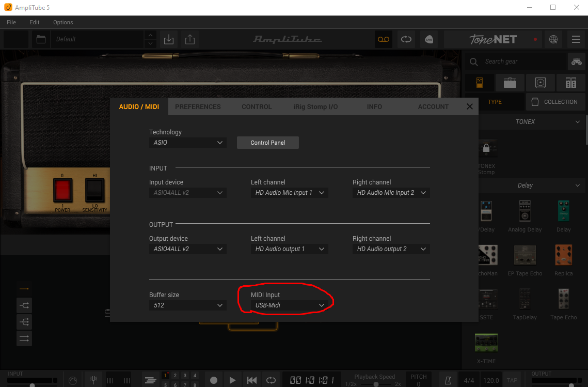Click the save preset download icon
This screenshot has height=387, width=588.
pyautogui.click(x=169, y=39)
